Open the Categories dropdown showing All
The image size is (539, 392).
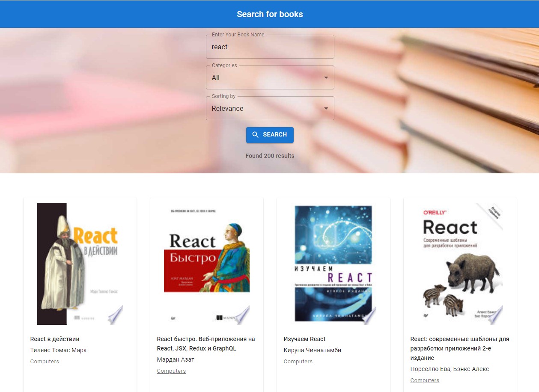tap(270, 77)
